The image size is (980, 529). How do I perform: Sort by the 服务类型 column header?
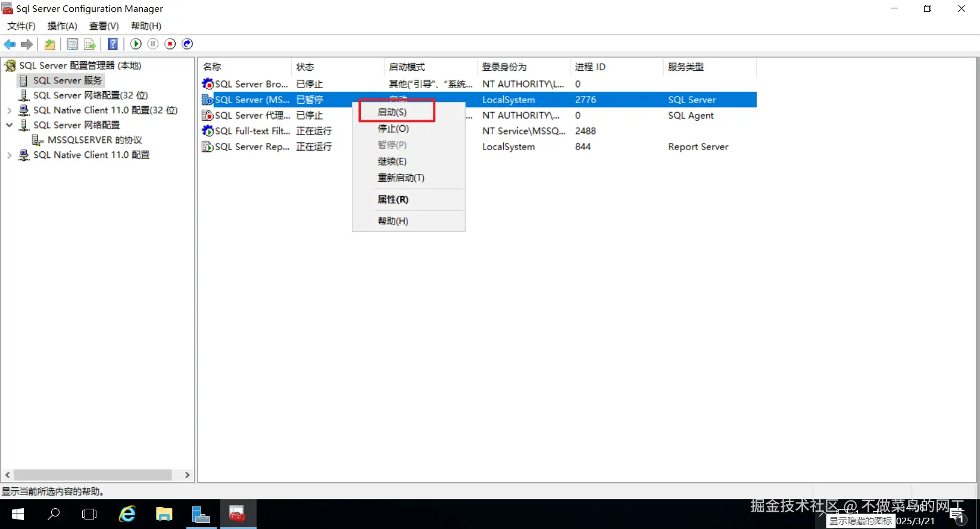point(709,67)
